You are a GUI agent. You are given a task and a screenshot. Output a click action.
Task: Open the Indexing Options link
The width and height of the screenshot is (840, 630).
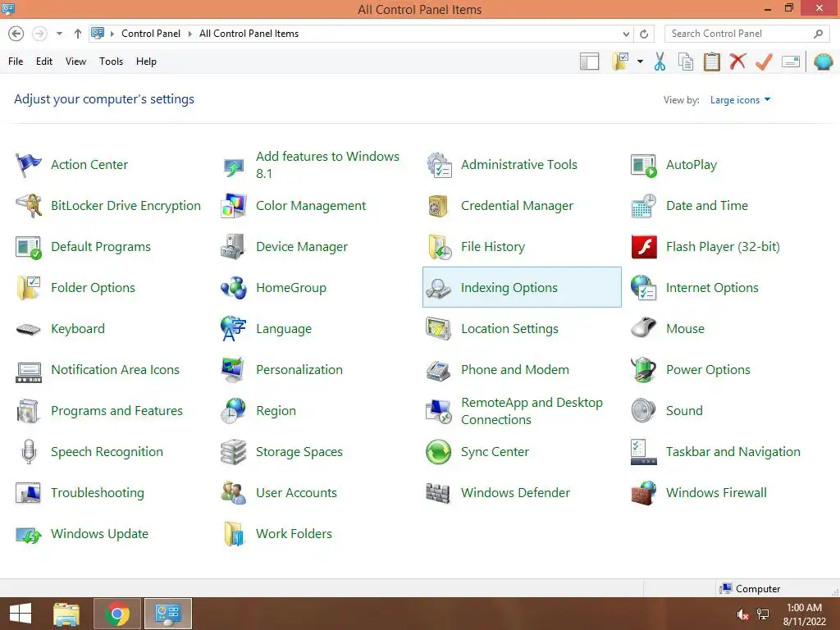[x=509, y=288]
